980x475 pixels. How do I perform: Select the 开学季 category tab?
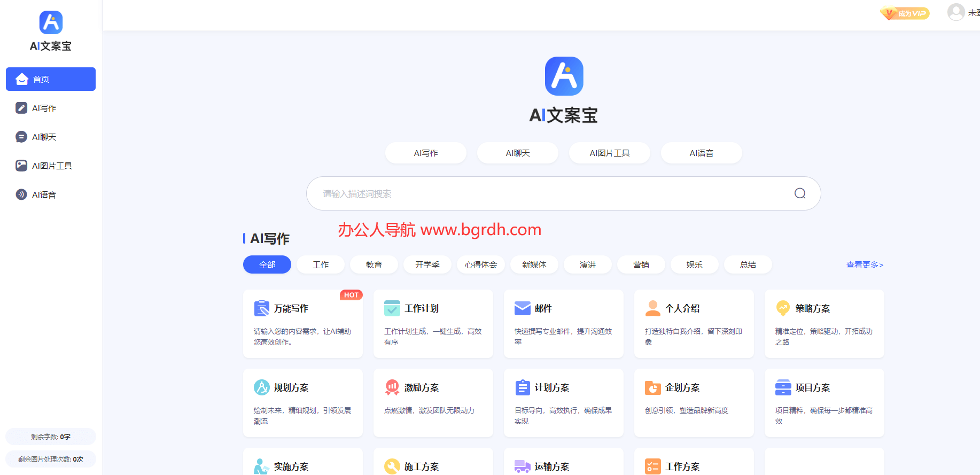(427, 264)
